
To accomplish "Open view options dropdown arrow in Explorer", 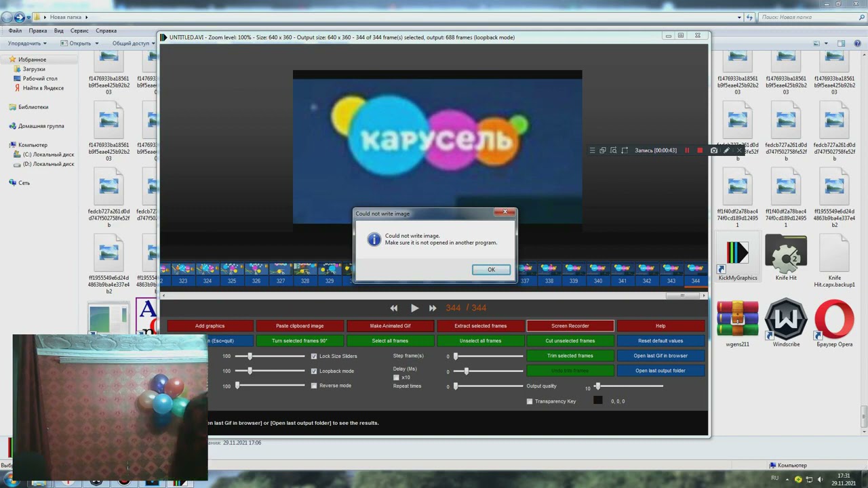I will [825, 43].
